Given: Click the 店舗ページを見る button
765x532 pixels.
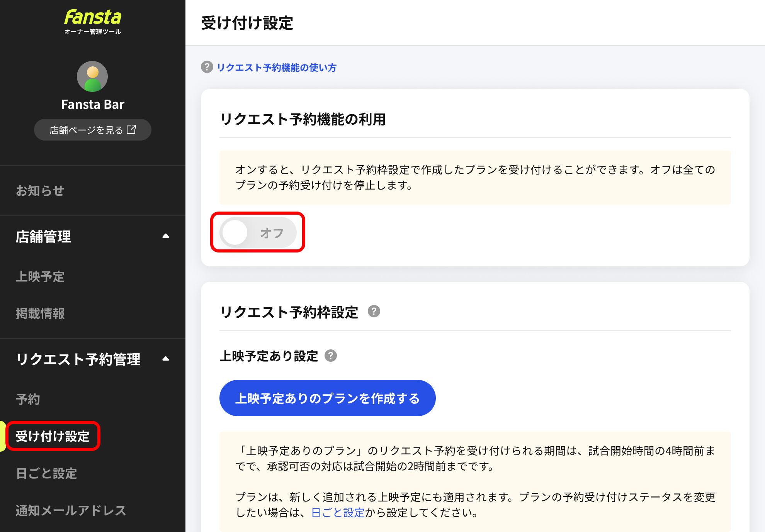Looking at the screenshot, I should point(93,130).
